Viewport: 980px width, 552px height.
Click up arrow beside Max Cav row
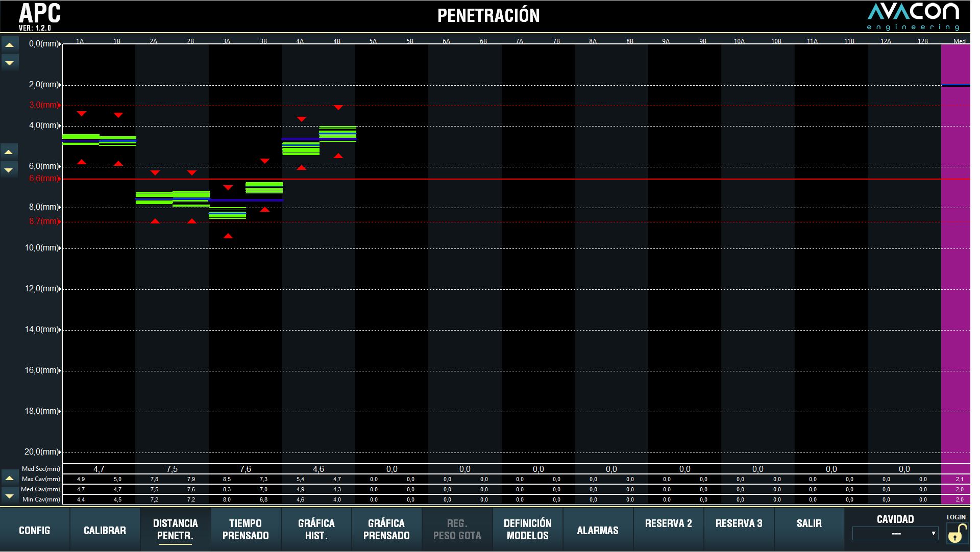pyautogui.click(x=10, y=479)
